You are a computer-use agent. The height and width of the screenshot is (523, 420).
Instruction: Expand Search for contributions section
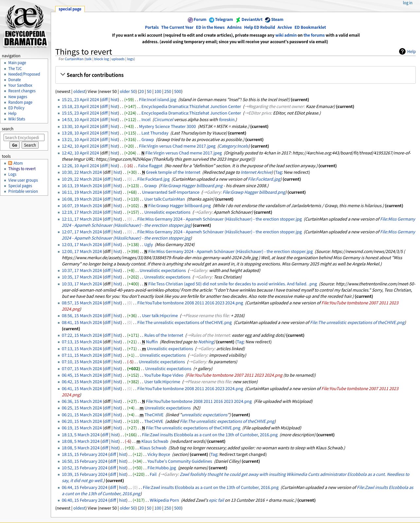pos(92,75)
